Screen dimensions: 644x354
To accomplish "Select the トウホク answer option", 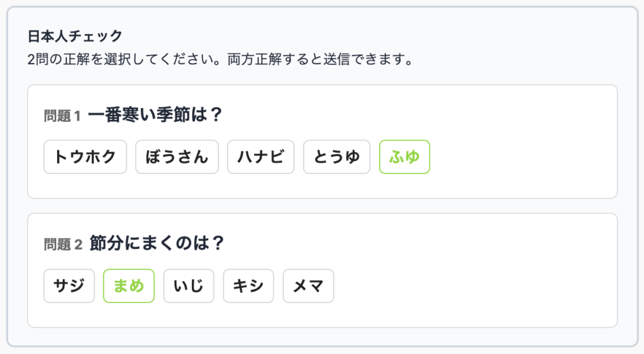I will click(x=85, y=157).
